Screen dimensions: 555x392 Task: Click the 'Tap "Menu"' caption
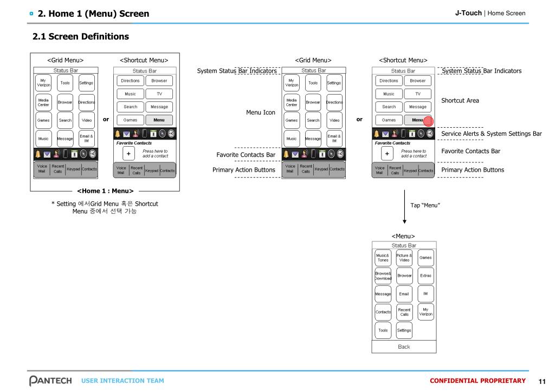tap(425, 205)
